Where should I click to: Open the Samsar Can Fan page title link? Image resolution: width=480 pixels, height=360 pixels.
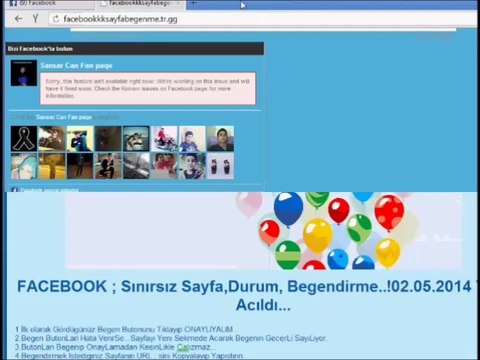point(76,65)
